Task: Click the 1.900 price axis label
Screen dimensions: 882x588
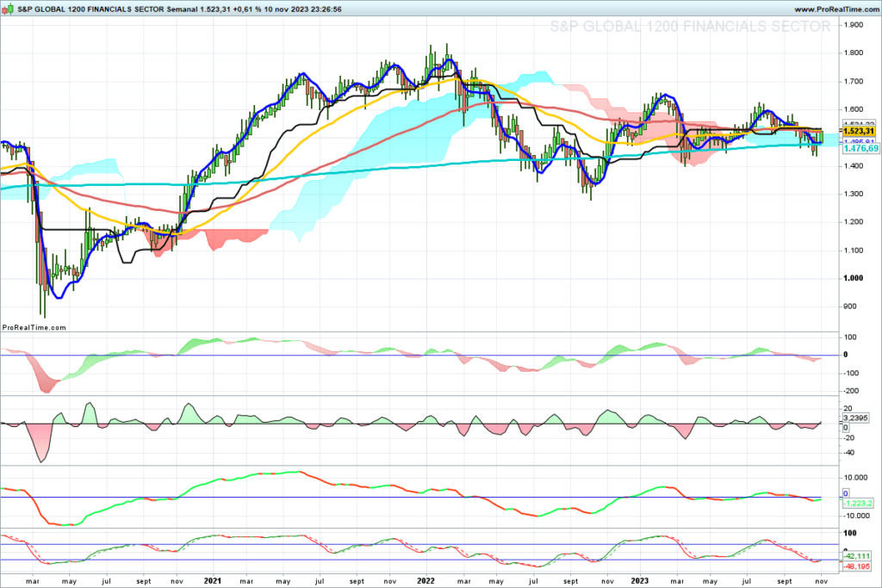Action: [854, 25]
